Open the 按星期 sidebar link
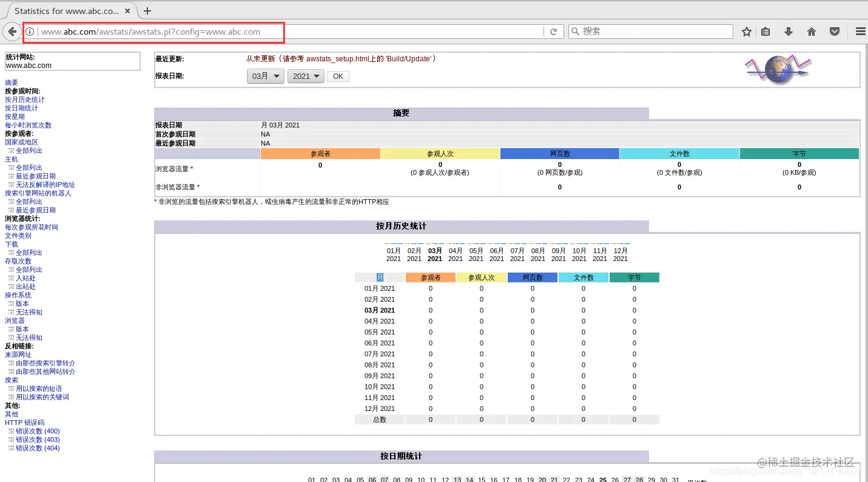The image size is (868, 482). click(x=15, y=117)
